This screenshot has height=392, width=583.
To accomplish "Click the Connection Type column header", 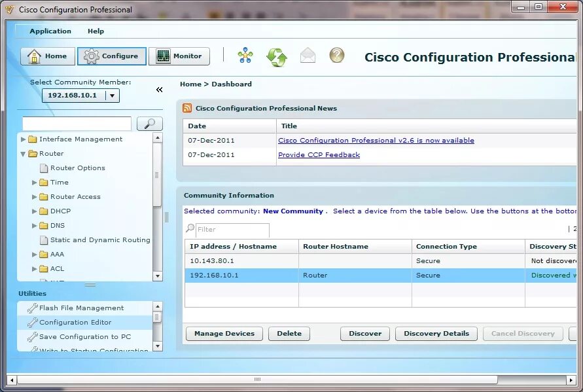I will point(468,247).
